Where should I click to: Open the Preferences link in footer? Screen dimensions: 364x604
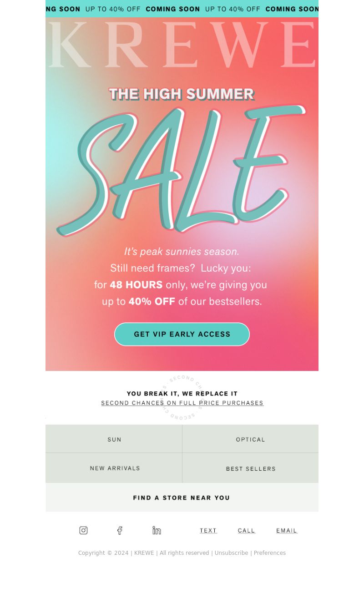pyautogui.click(x=270, y=553)
